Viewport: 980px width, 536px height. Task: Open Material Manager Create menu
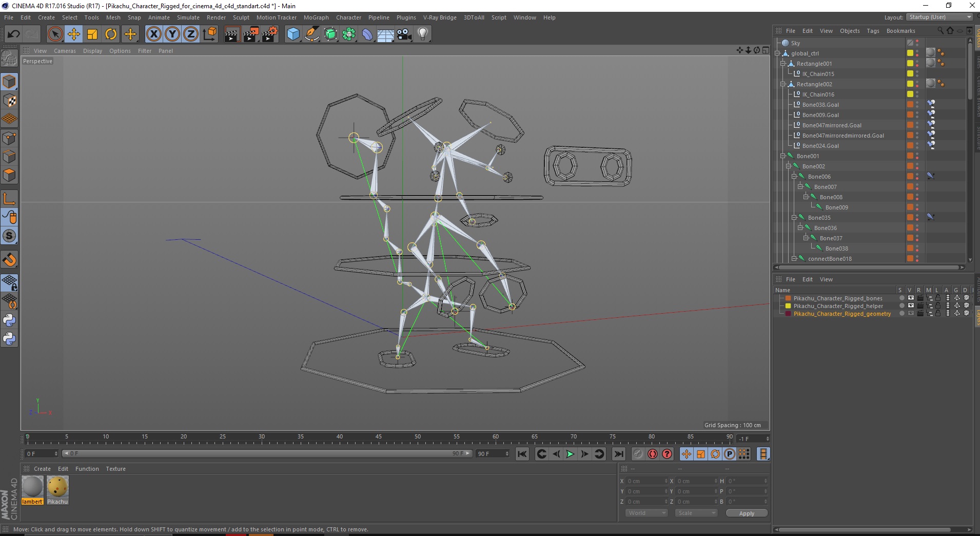click(42, 469)
